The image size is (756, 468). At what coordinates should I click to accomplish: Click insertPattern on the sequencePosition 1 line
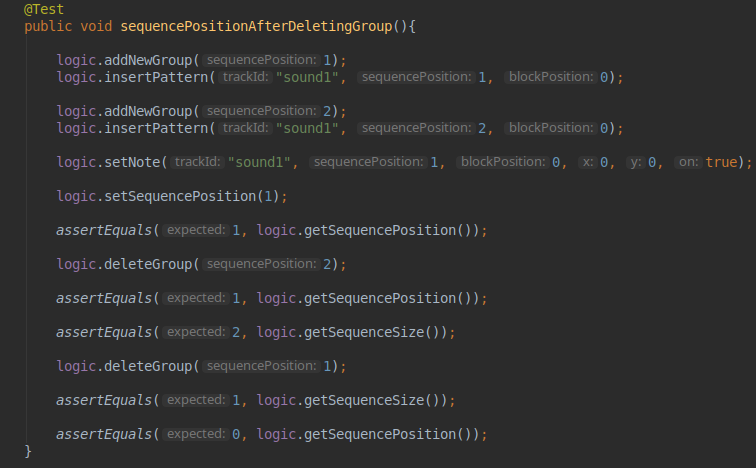click(156, 77)
